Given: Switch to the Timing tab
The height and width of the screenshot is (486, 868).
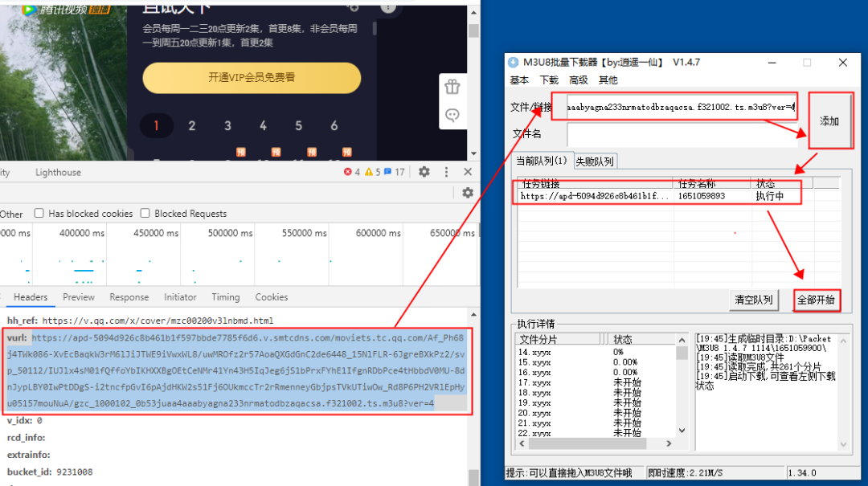Looking at the screenshot, I should (225, 297).
